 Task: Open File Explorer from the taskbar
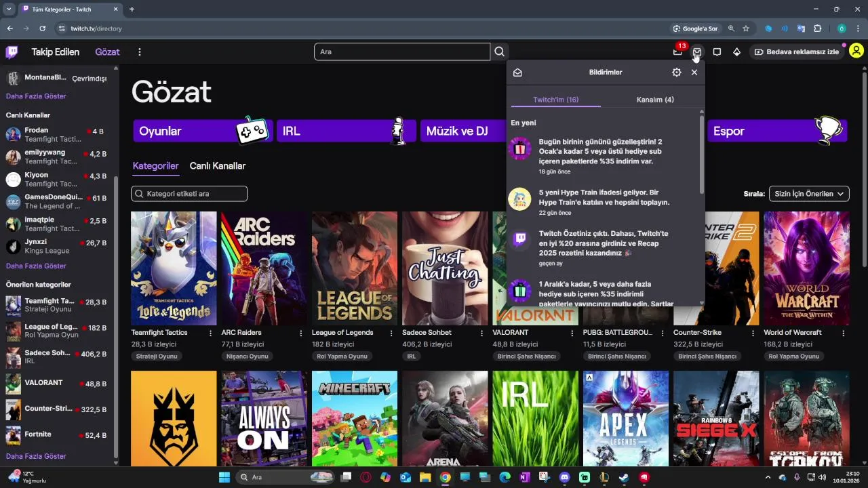pyautogui.click(x=425, y=477)
